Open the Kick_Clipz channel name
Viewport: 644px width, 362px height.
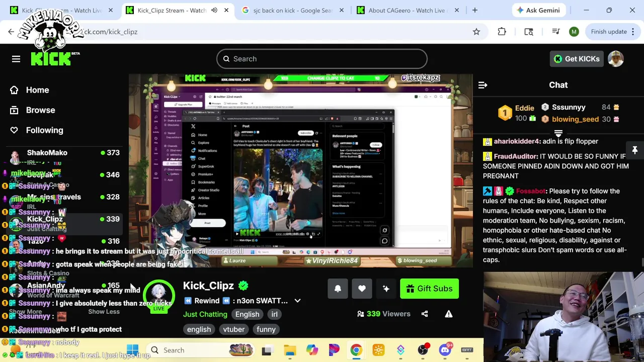(x=208, y=286)
